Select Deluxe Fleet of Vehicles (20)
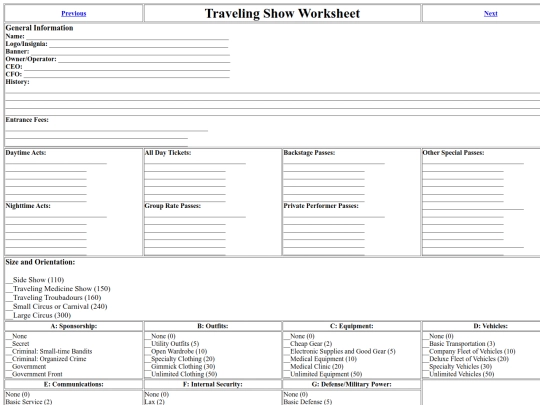 point(466,359)
